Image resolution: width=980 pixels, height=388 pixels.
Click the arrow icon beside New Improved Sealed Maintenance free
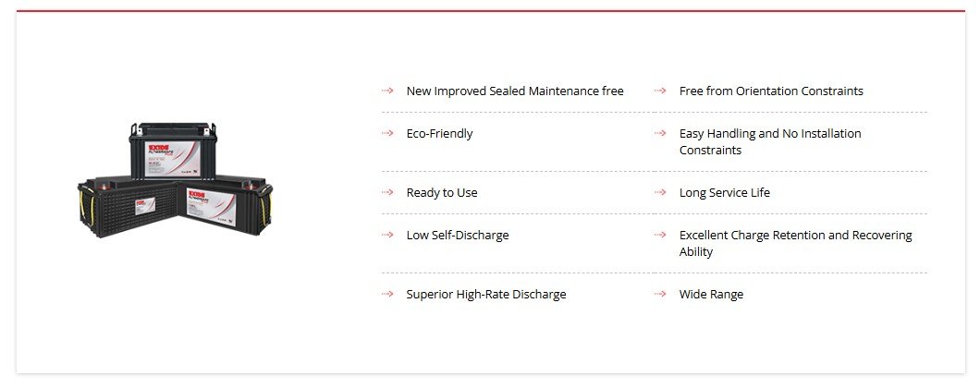tap(387, 91)
